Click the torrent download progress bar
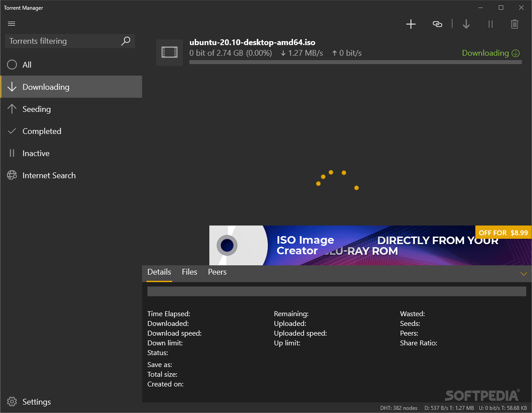This screenshot has width=532, height=413. pos(355,62)
